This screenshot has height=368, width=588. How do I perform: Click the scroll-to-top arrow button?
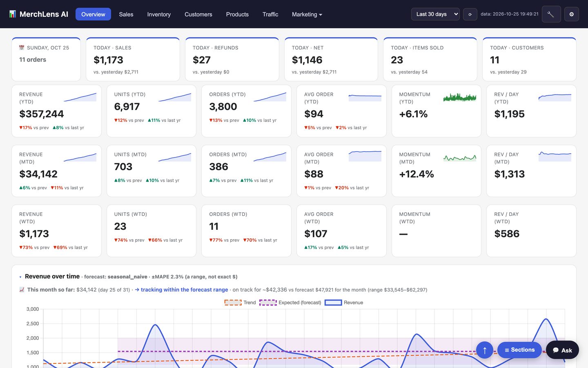click(485, 350)
